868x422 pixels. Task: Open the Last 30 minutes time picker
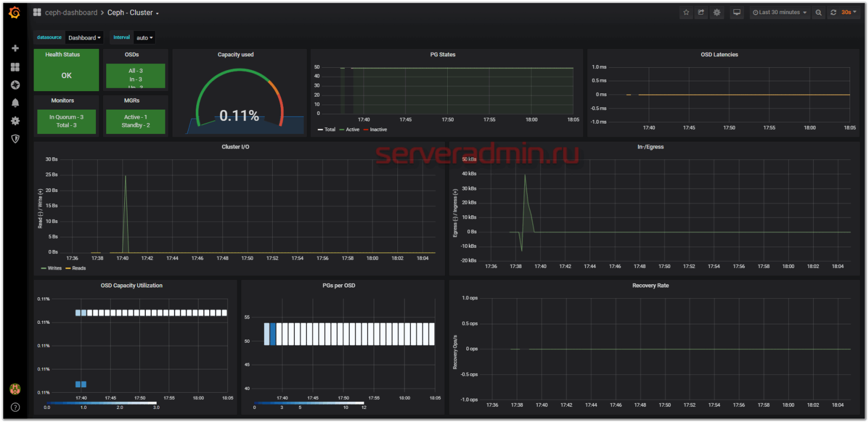(x=779, y=12)
